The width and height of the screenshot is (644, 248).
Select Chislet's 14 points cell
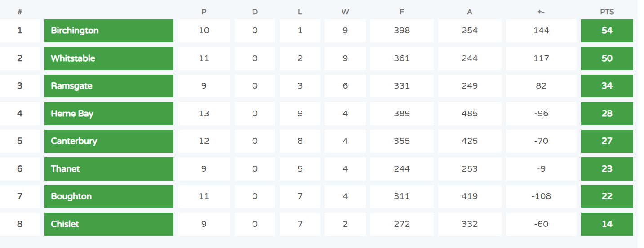tap(607, 224)
